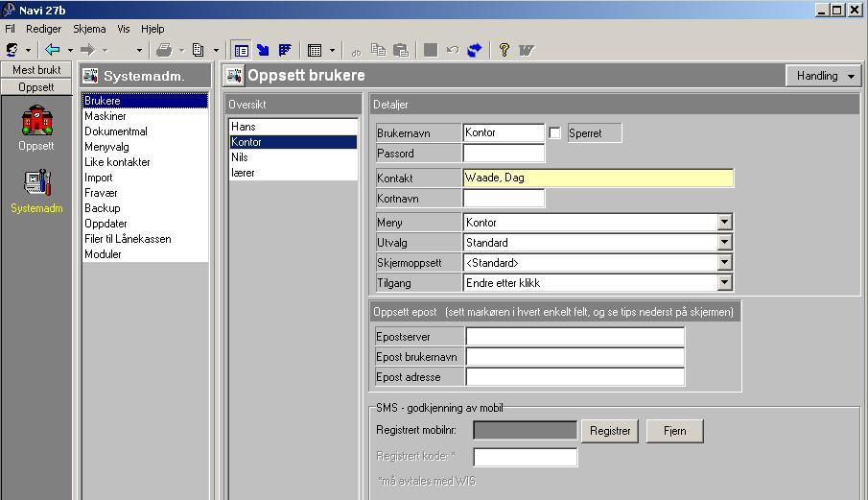The width and height of the screenshot is (868, 500).
Task: Select Oppdater in Systemadm list
Action: pos(145,224)
